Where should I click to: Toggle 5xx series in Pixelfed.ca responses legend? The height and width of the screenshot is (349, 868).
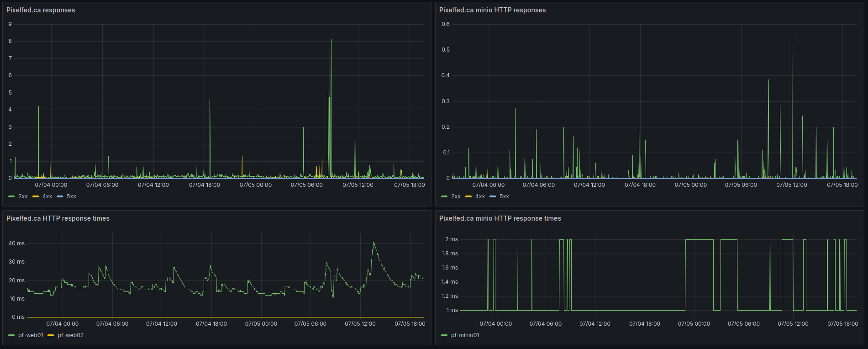(71, 196)
